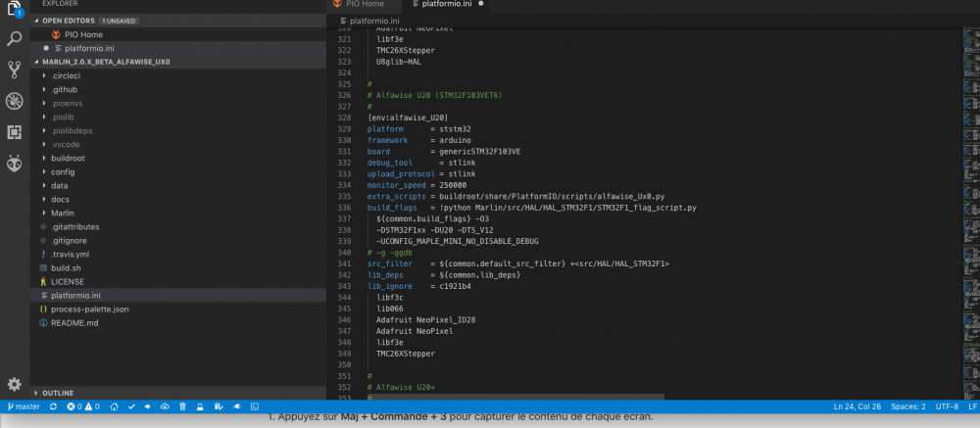Image resolution: width=980 pixels, height=428 pixels.
Task: Click the [env:alfawise_U20] section header
Action: pos(408,118)
